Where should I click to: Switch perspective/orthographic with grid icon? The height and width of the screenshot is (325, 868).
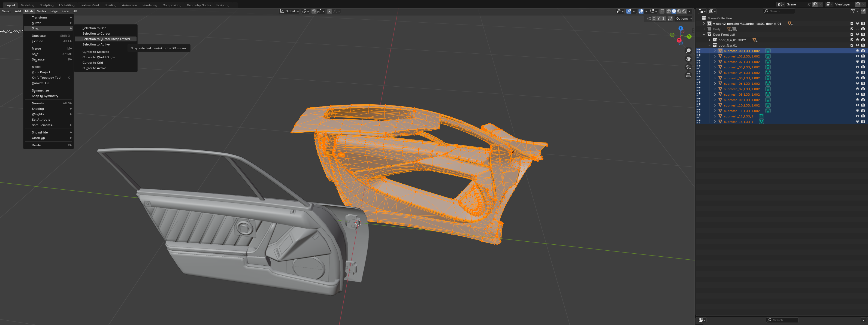click(688, 75)
